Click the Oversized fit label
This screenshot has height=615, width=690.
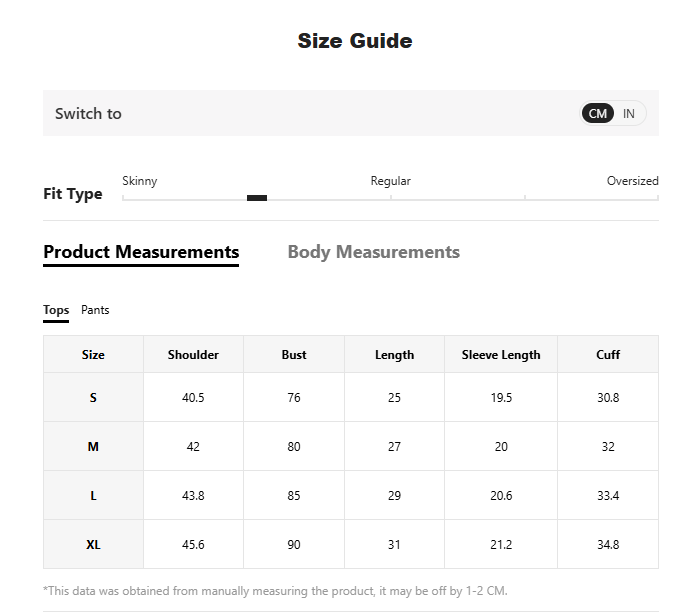[x=632, y=181]
